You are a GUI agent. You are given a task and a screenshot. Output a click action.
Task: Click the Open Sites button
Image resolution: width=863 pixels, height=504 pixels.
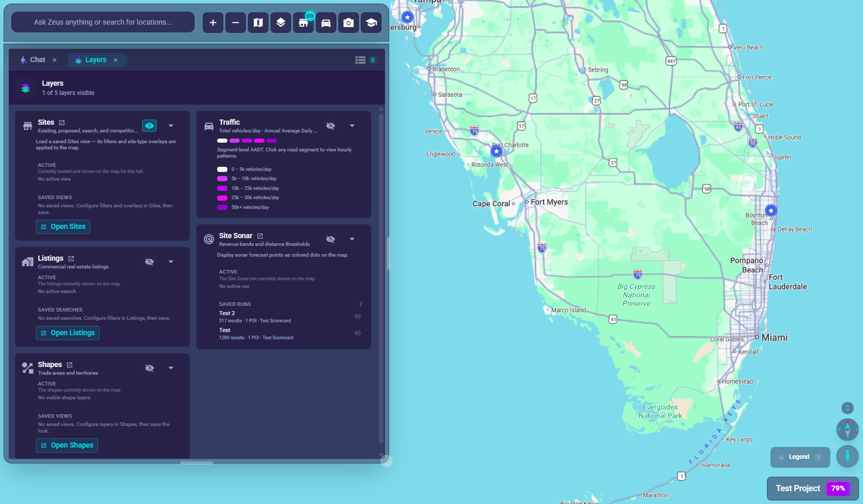click(x=63, y=227)
